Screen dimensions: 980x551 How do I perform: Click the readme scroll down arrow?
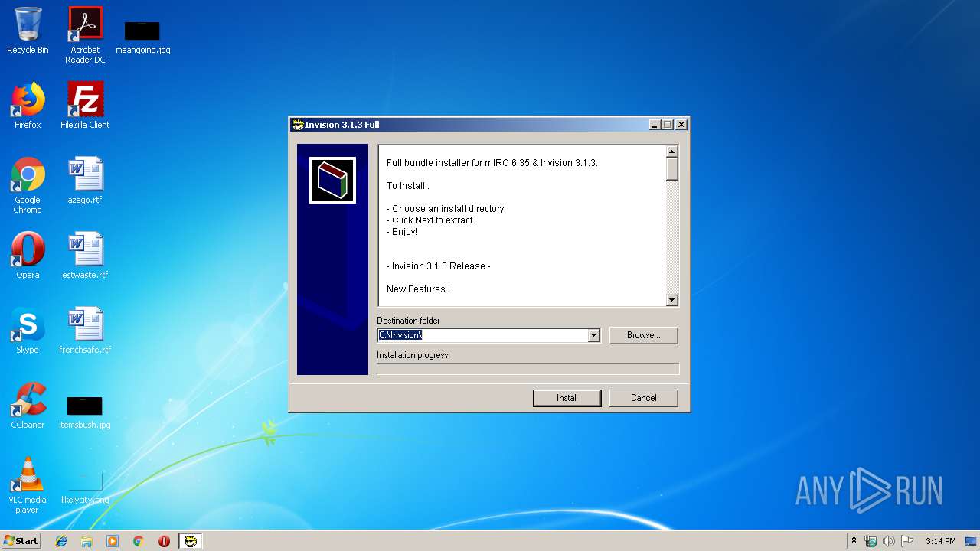pyautogui.click(x=672, y=300)
